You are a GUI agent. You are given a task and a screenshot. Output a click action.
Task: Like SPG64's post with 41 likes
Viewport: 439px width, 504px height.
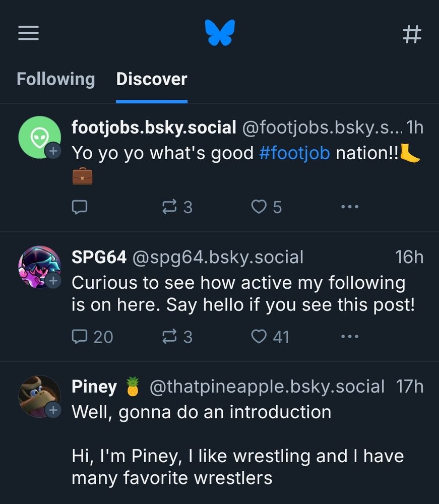tap(270, 336)
